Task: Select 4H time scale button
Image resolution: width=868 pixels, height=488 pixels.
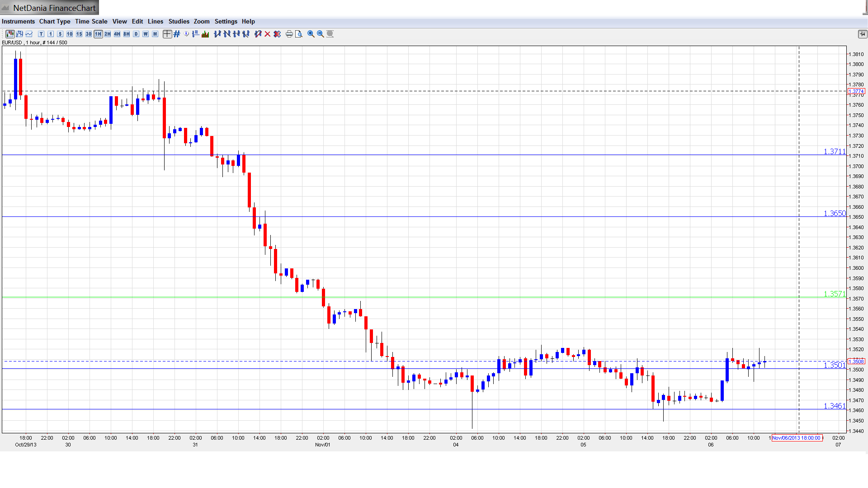Action: (x=117, y=34)
